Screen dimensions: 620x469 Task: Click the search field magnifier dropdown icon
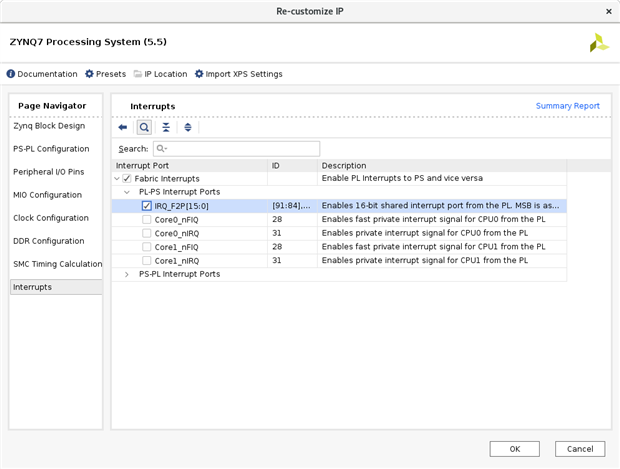(x=162, y=149)
